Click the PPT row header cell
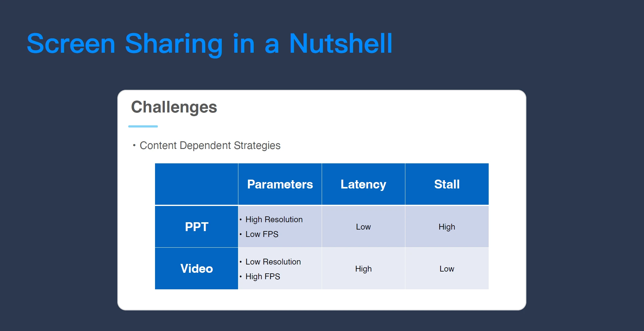The image size is (644, 331). pyautogui.click(x=196, y=227)
